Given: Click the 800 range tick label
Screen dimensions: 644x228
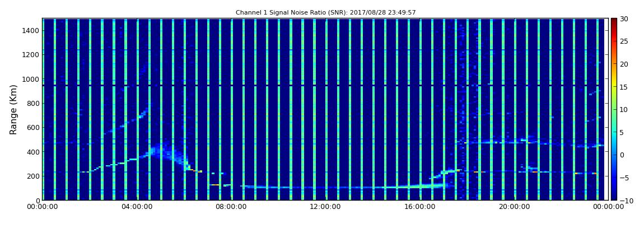Looking at the screenshot, I should click(33, 103).
